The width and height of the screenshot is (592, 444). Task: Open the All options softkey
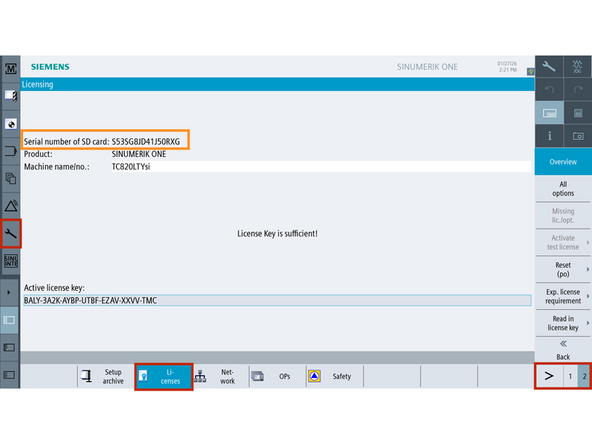563,189
